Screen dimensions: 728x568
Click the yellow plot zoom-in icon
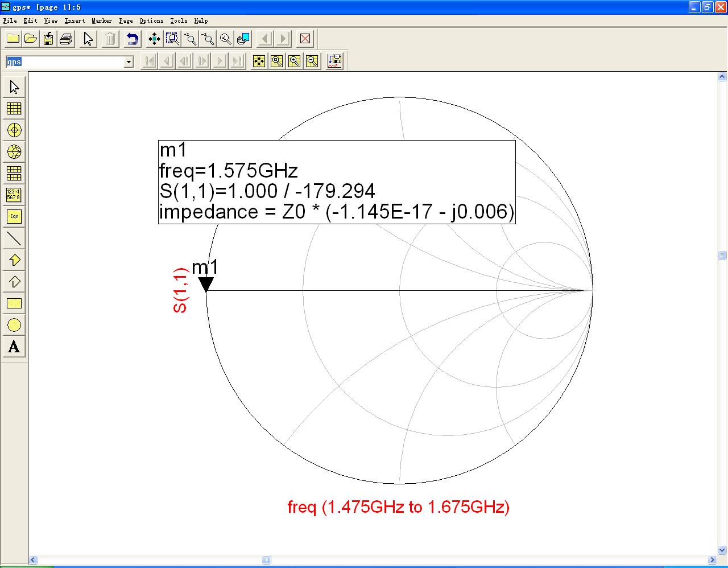(294, 61)
